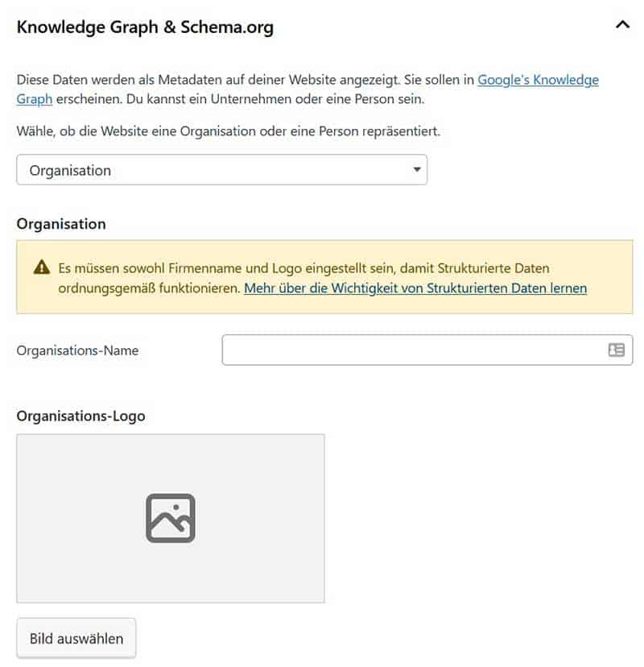Viewport: 644px width, 667px height.
Task: Click the insert-variable icon in the name field
Action: [616, 350]
